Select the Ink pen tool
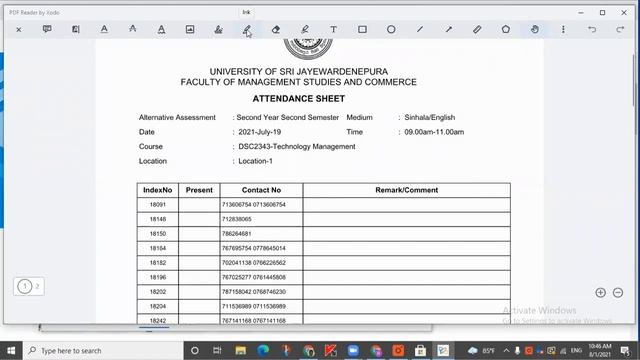The width and height of the screenshot is (640, 360). 247,29
